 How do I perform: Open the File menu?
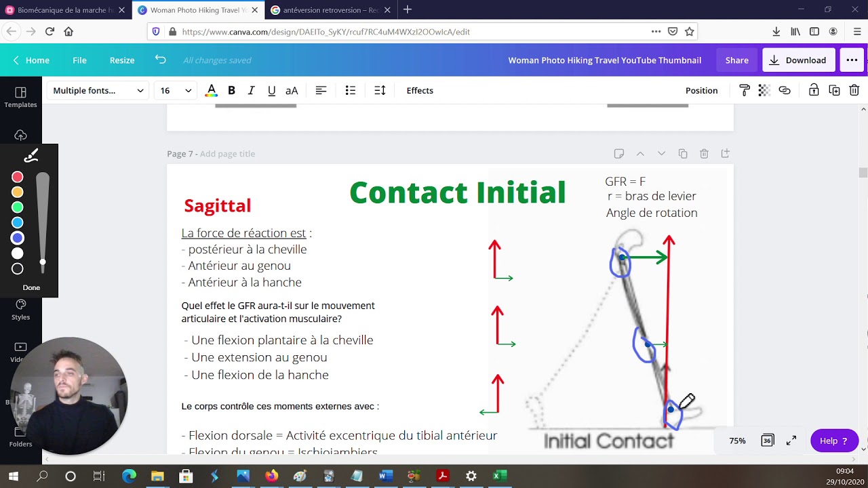coord(79,60)
